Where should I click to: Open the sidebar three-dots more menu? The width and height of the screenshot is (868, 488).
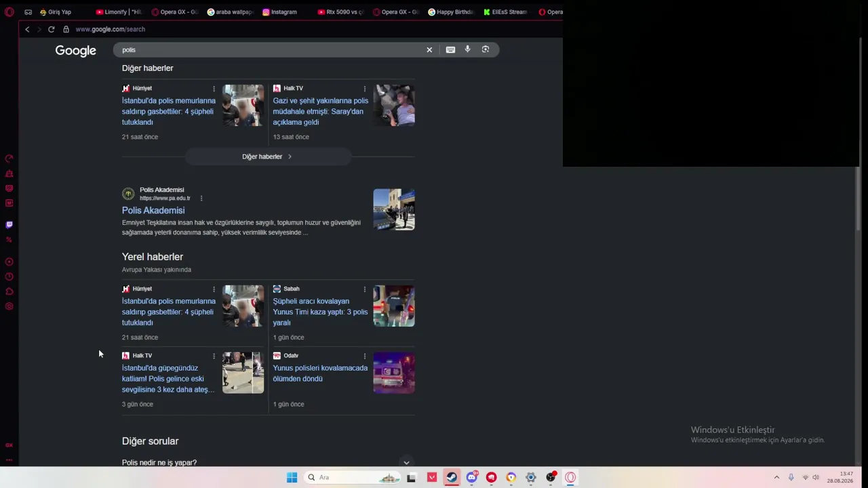9,460
